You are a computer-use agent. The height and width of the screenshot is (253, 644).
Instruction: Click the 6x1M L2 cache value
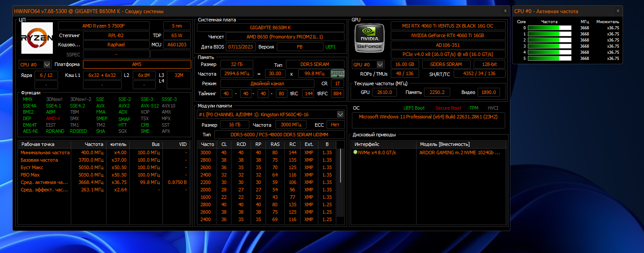pos(144,75)
